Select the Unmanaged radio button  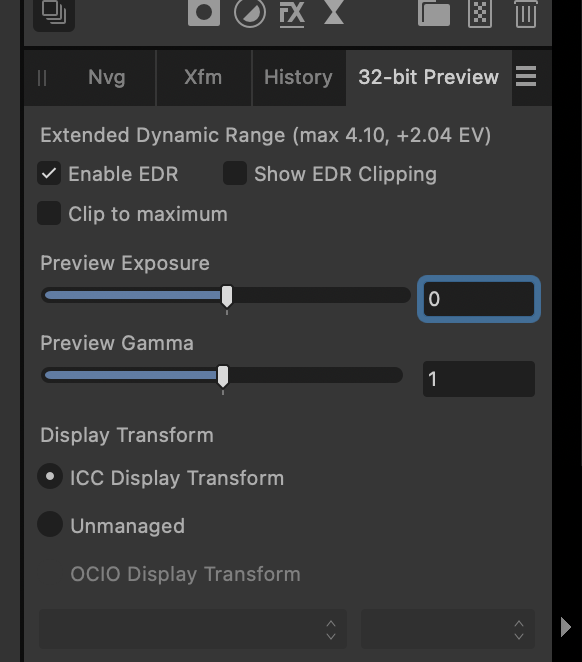point(50,524)
